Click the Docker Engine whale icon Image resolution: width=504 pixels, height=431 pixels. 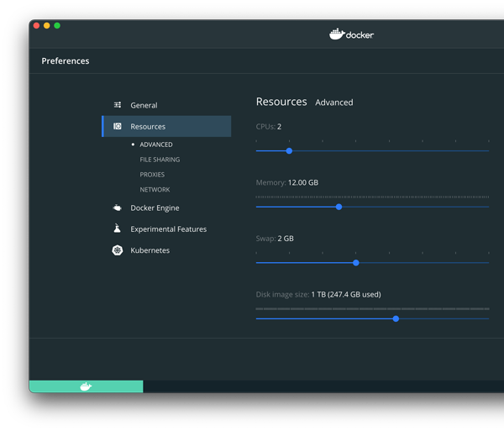click(118, 208)
